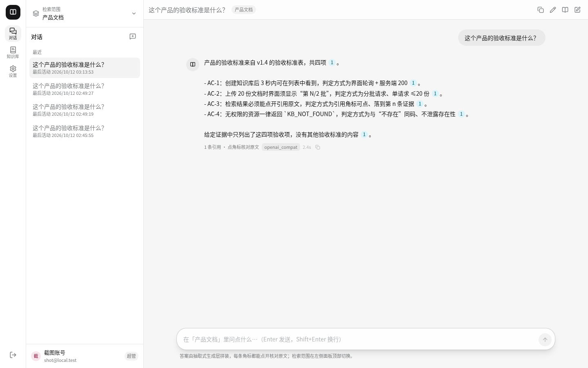Open citation 1 after 共四项

(332, 63)
